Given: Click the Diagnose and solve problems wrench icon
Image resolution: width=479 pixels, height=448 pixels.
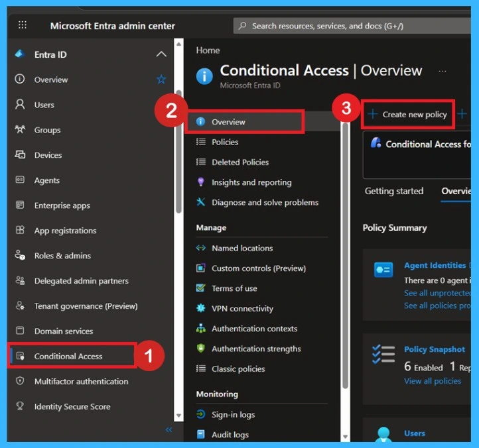Looking at the screenshot, I should 201,201.
